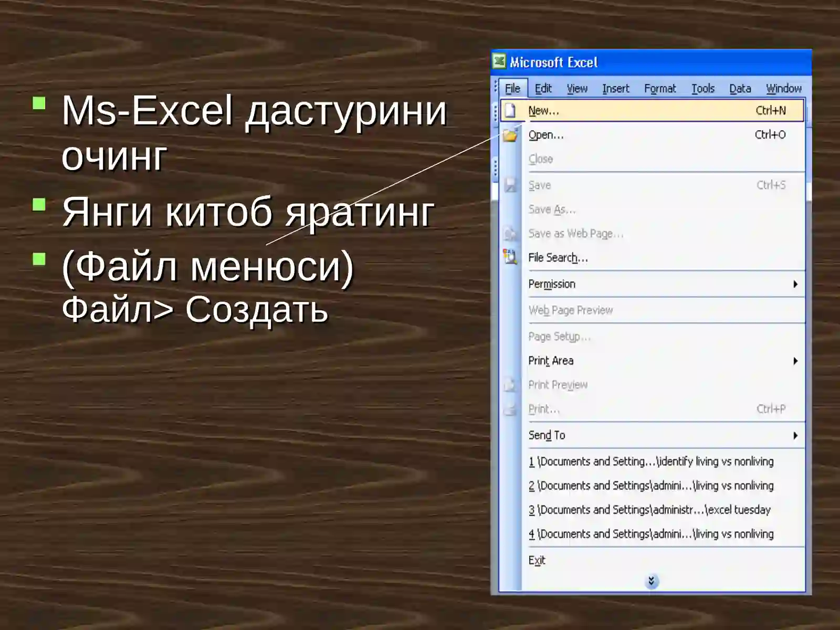Expand the Permission submenu arrow

tap(795, 284)
